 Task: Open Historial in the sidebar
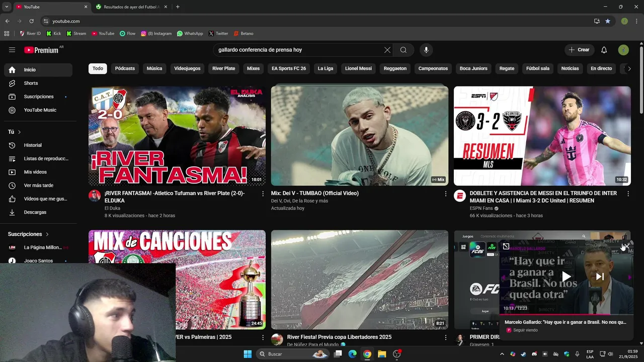click(x=38, y=145)
